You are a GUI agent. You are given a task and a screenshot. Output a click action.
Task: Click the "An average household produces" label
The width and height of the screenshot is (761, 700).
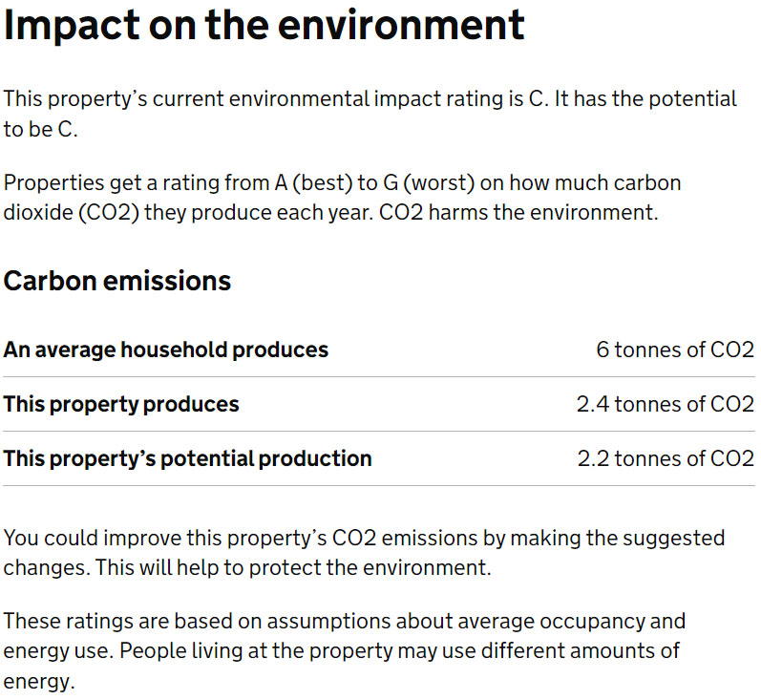166,350
